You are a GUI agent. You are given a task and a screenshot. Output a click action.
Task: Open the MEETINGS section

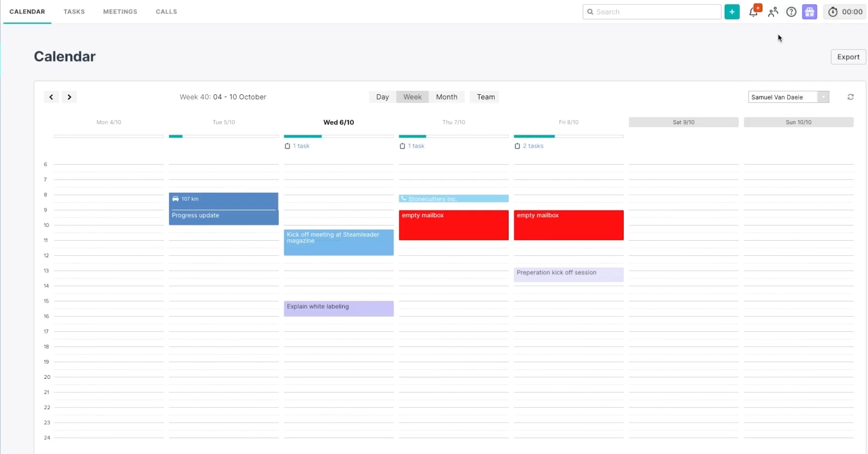[120, 12]
